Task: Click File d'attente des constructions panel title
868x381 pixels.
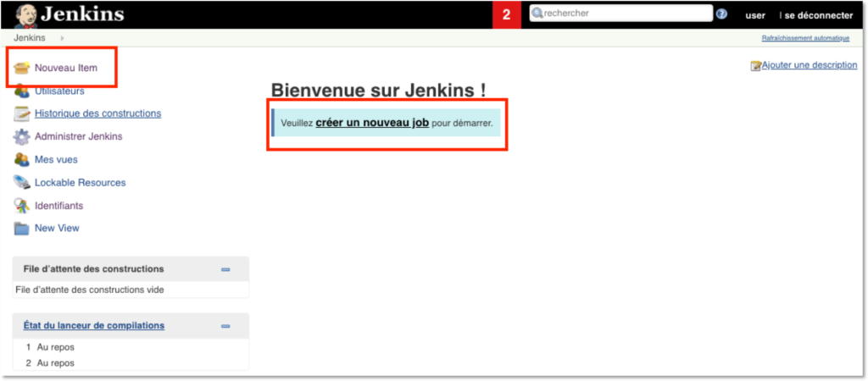Action: (93, 269)
